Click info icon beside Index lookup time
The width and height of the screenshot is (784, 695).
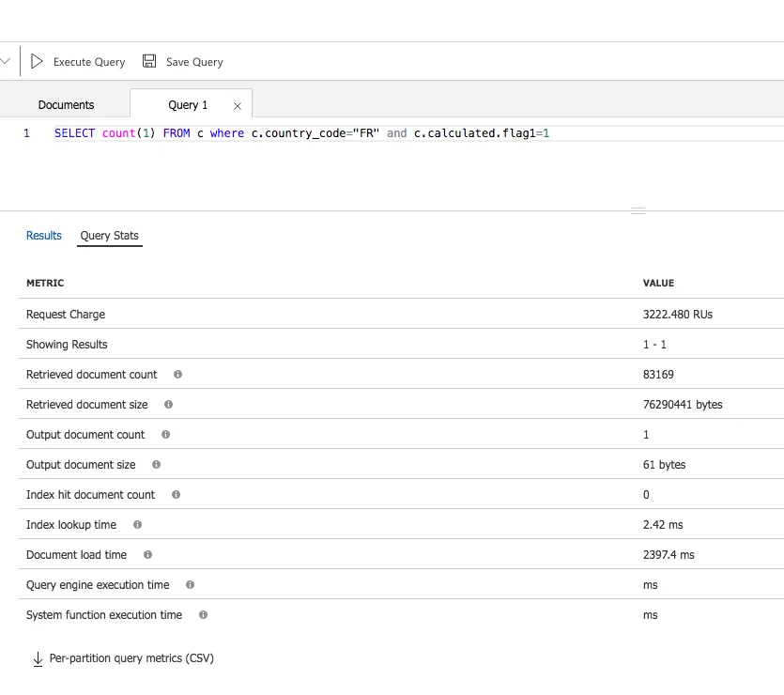click(x=137, y=525)
